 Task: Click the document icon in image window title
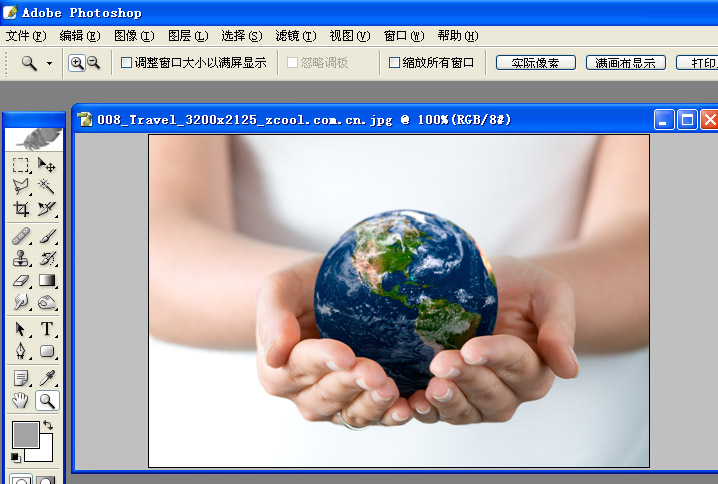[84, 120]
